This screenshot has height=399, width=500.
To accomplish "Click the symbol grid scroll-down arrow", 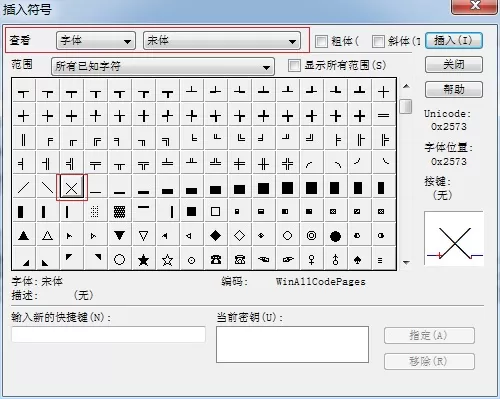I will [x=406, y=263].
